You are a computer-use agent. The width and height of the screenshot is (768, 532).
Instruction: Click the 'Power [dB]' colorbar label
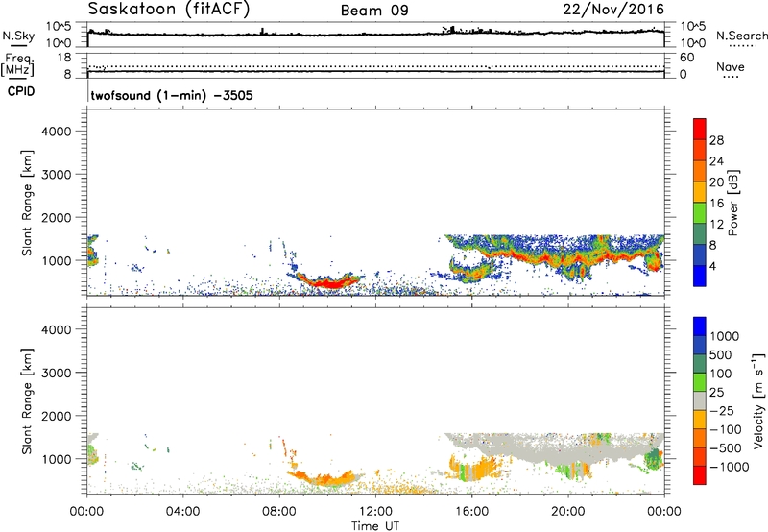(733, 203)
